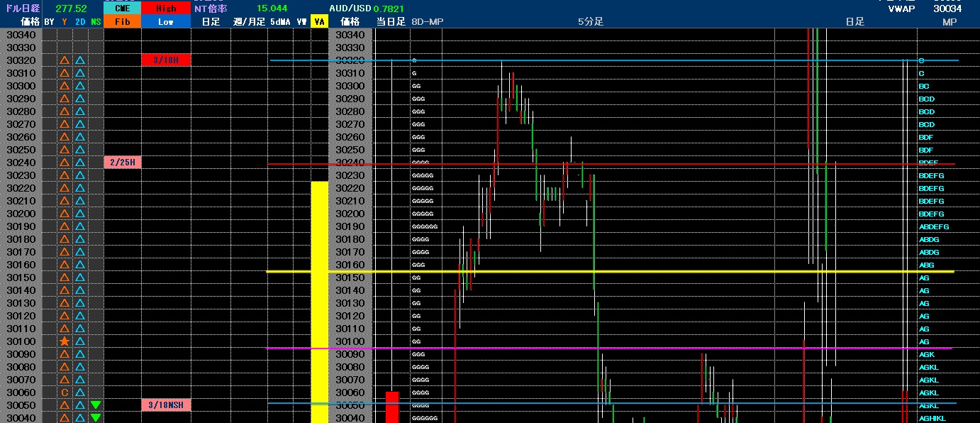
Task: Select the MP column header
Action: 949,22
